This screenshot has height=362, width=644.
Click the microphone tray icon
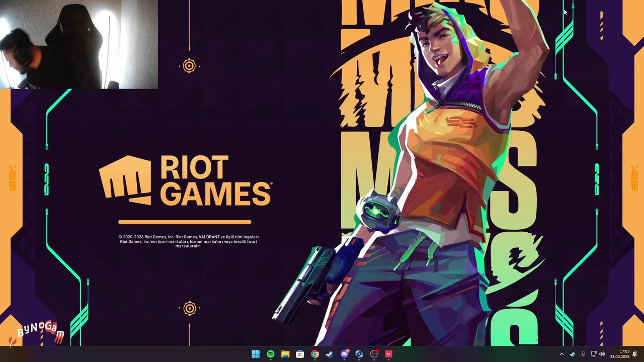click(x=583, y=354)
